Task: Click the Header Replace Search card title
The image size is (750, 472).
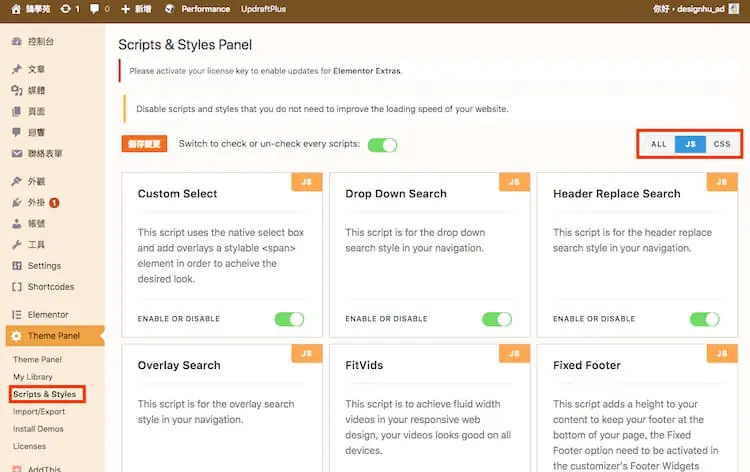Action: pyautogui.click(x=617, y=194)
